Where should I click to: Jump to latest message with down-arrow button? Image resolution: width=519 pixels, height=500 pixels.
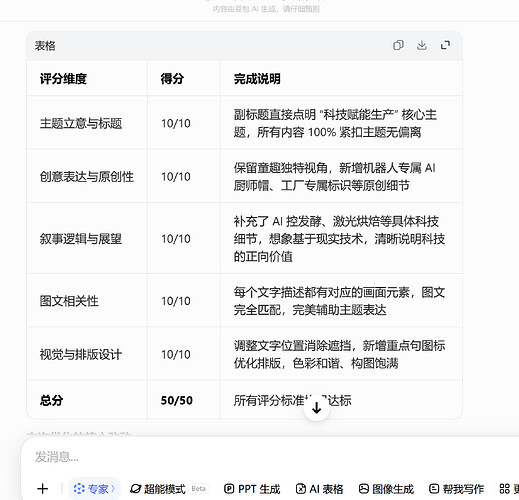[x=317, y=408]
